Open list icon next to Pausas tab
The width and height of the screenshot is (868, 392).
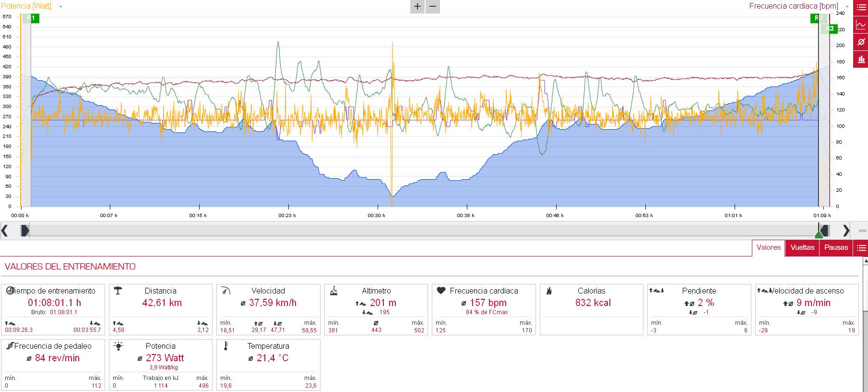click(861, 248)
